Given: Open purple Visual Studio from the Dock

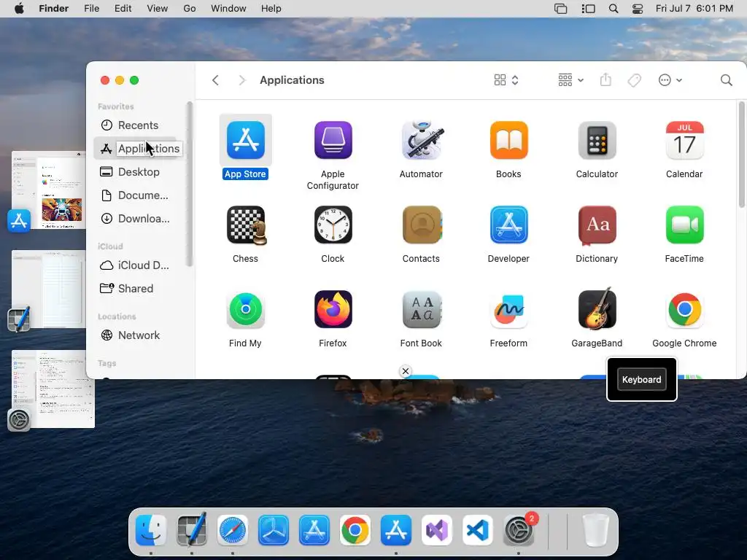Looking at the screenshot, I should pyautogui.click(x=436, y=530).
